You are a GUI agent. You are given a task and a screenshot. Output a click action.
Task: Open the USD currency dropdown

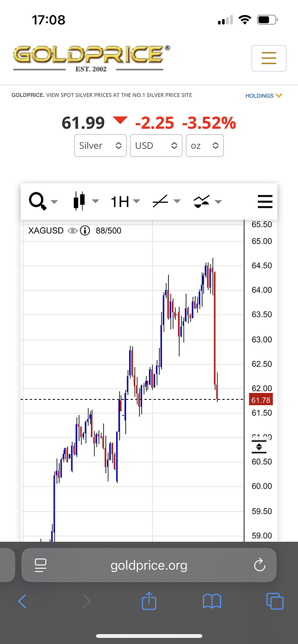156,145
